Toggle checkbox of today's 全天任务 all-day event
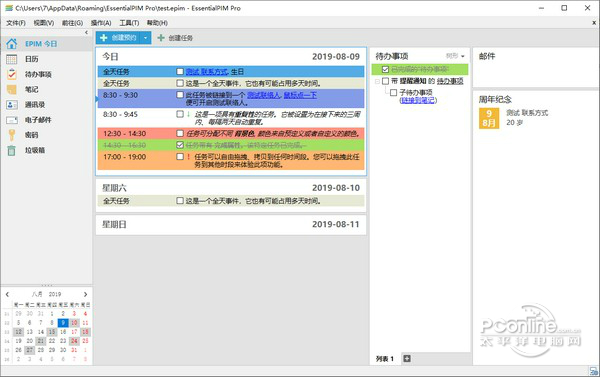Screen dimensions: 600x377 click(180, 83)
